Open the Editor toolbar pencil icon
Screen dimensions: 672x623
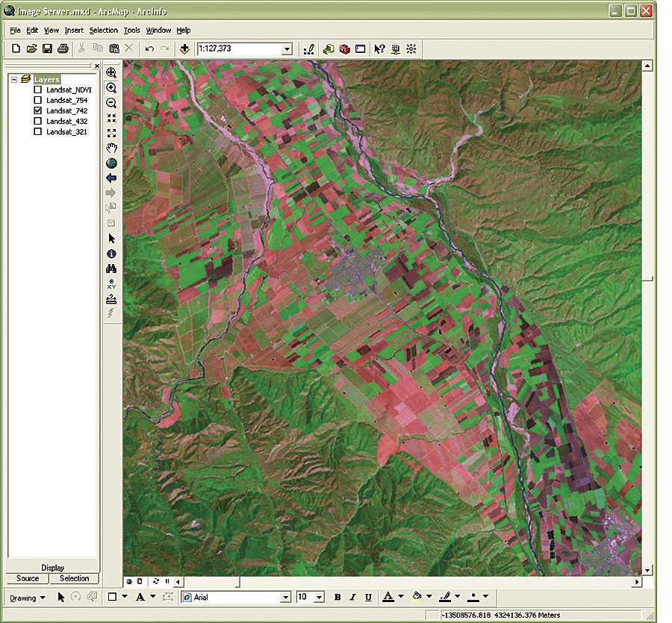[309, 48]
